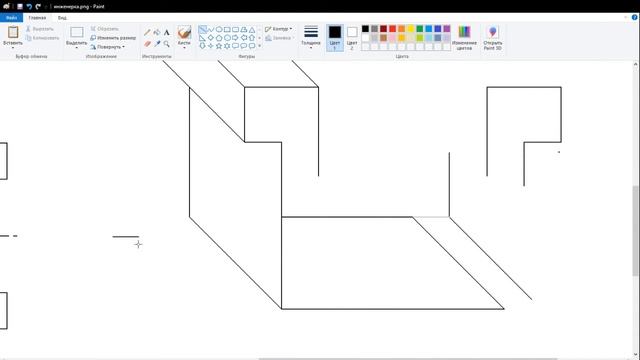The width and height of the screenshot is (640, 360).
Task: Choose the Up arrow shape
Action: point(252,38)
